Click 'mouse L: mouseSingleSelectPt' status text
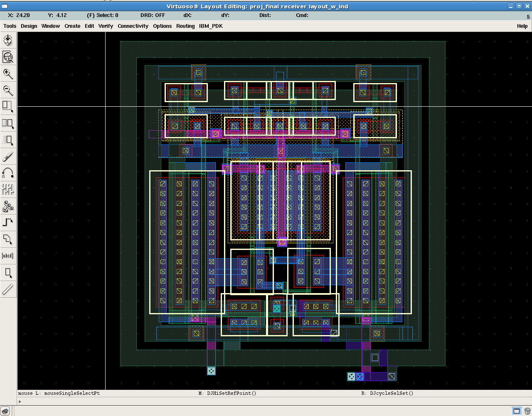Viewport: 532px width, 416px height. click(59, 393)
